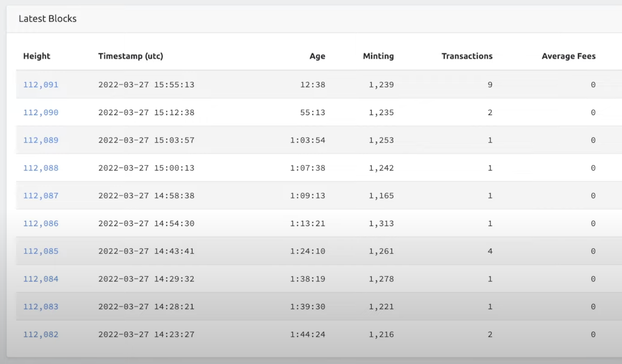This screenshot has width=622, height=364.
Task: Open block 112,088 link
Action: pos(41,168)
